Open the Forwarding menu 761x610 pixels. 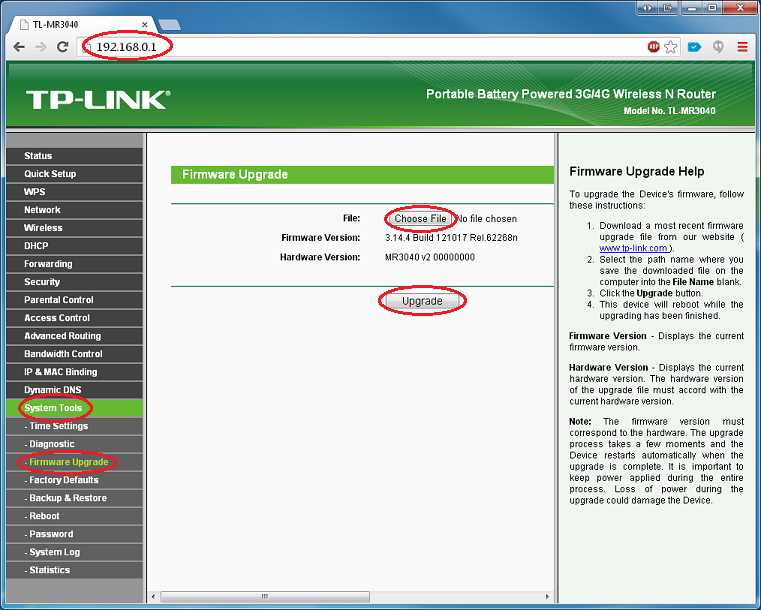click(75, 264)
